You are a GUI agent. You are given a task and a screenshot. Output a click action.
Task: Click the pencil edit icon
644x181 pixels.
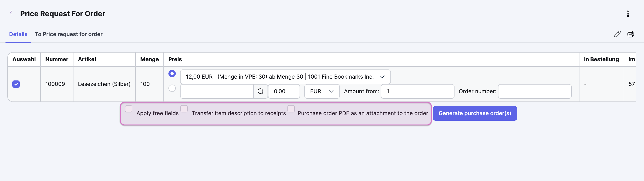(x=617, y=34)
